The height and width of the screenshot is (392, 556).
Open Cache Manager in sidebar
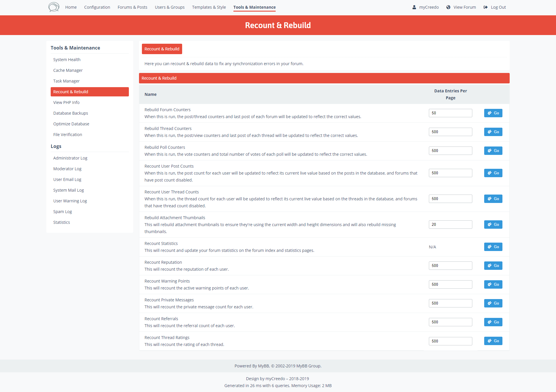pyautogui.click(x=68, y=70)
